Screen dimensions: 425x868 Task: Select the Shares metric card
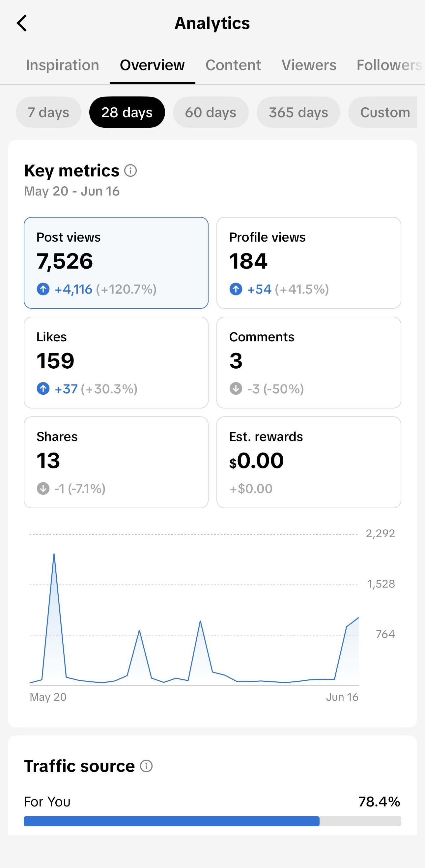pyautogui.click(x=116, y=462)
